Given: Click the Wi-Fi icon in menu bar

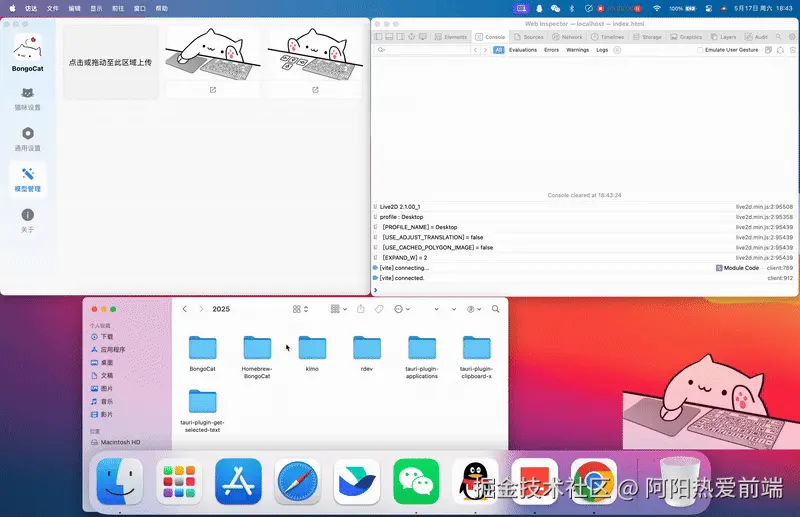Looking at the screenshot, I should click(657, 8).
